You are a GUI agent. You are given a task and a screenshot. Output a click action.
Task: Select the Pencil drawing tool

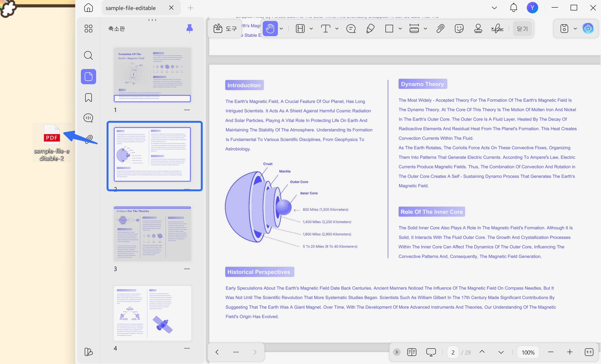(370, 29)
